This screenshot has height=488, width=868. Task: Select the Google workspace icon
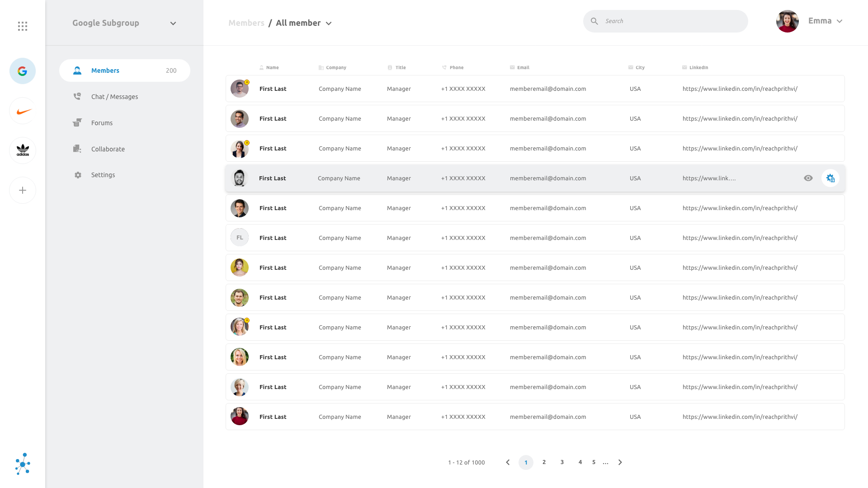click(23, 71)
